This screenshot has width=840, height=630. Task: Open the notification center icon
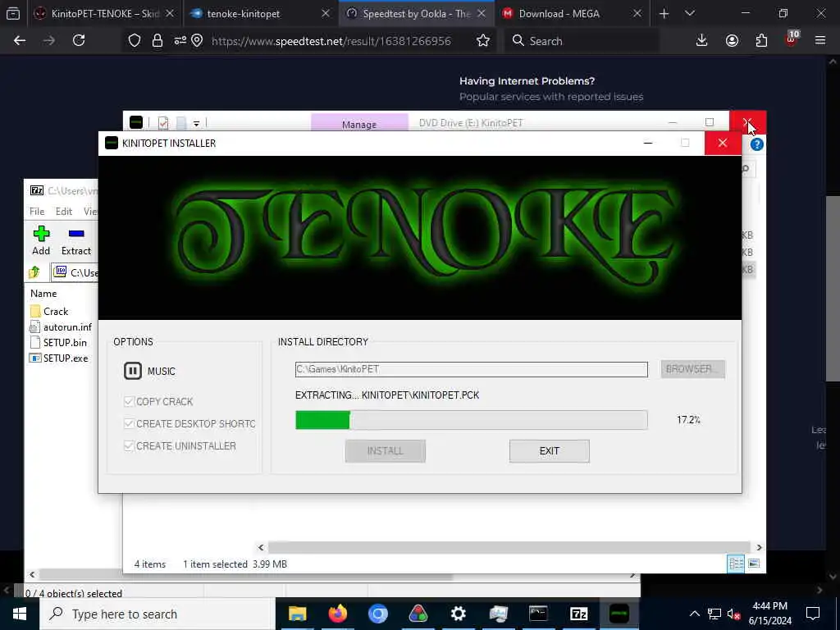point(813,614)
